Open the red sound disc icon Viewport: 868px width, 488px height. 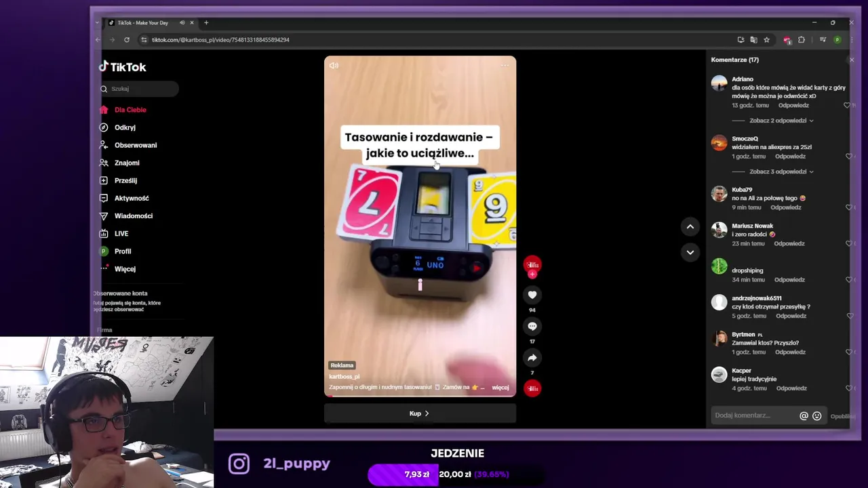[532, 388]
